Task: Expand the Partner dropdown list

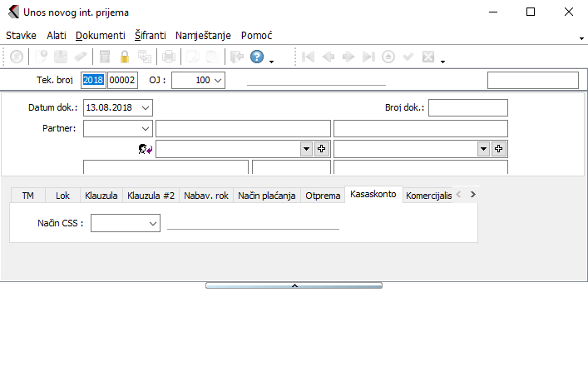Action: [146, 128]
